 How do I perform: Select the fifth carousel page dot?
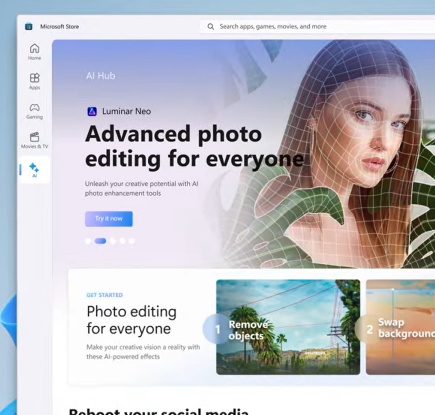[x=132, y=241]
